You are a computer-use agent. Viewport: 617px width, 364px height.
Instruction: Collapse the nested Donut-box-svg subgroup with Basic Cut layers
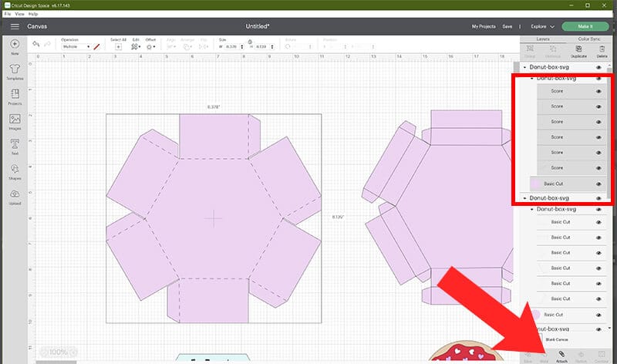coord(532,209)
